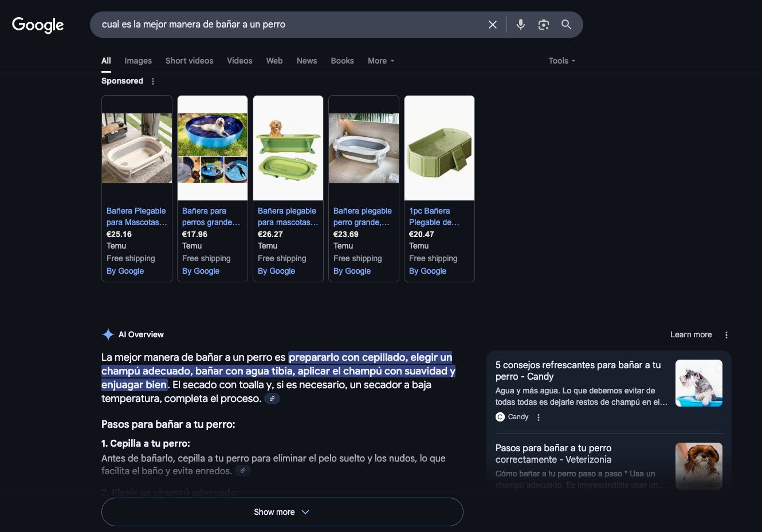Click price €20.47

[x=422, y=234]
